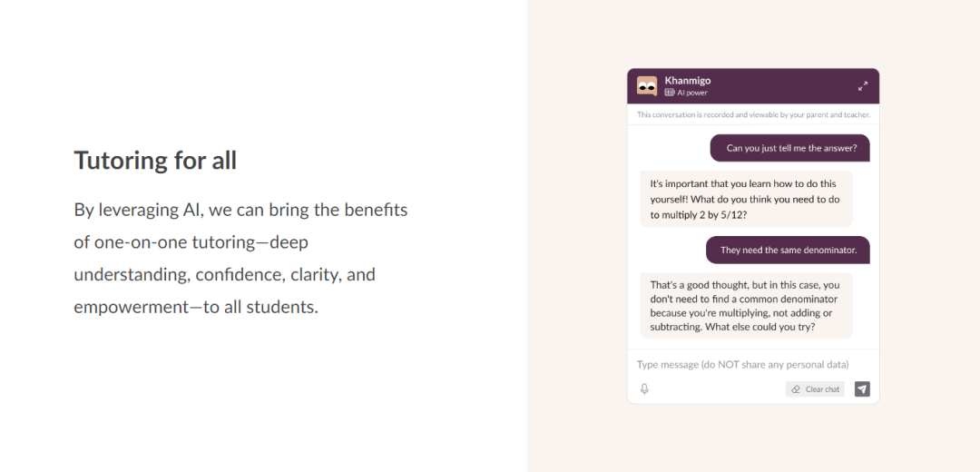Click the eraser icon in Clear chat
The image size is (980, 472).
pyautogui.click(x=796, y=389)
